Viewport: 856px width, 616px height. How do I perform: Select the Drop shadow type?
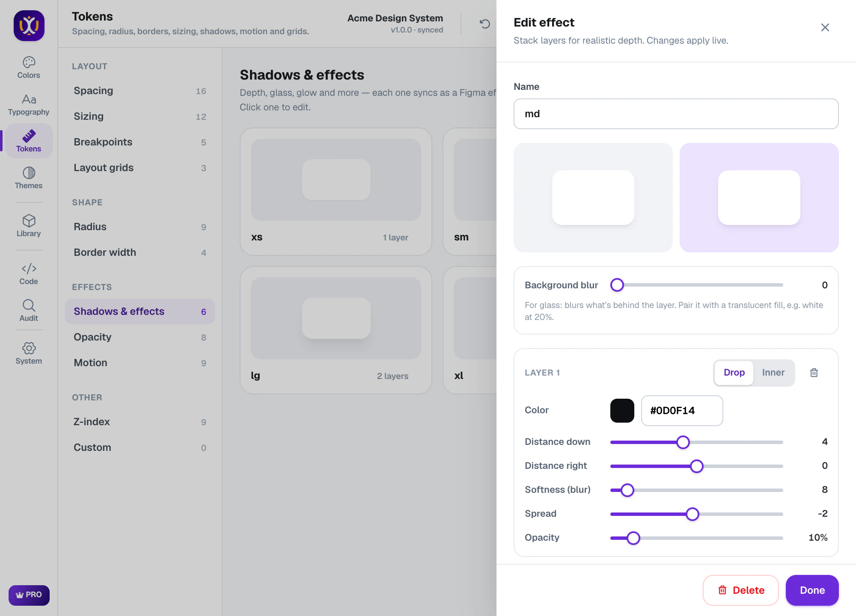coord(734,373)
